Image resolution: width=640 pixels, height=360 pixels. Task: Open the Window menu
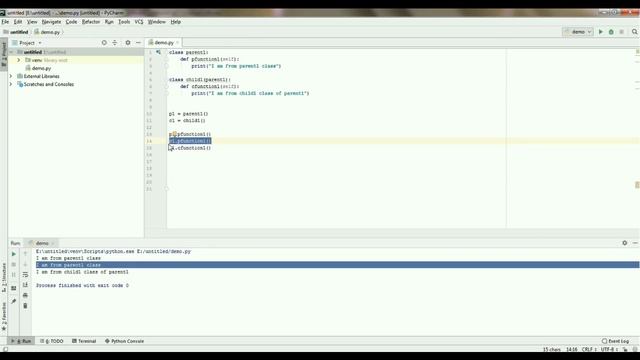click(x=157, y=22)
